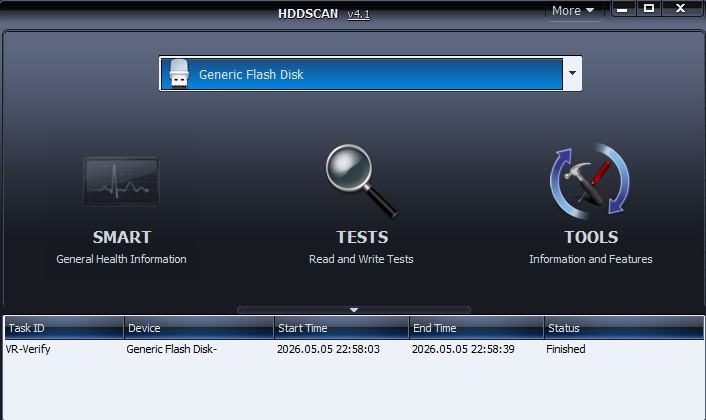Sort tasks by Task ID column
The image size is (706, 420).
[x=64, y=328]
